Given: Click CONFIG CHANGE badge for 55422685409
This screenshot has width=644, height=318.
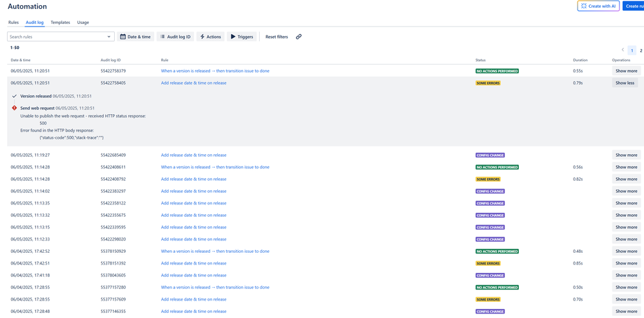Looking at the screenshot, I should [x=490, y=155].
